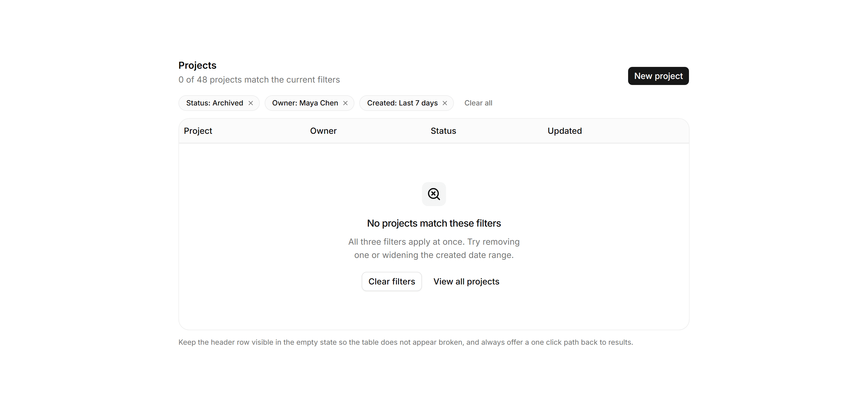
Task: Click the Clear filters button
Action: point(392,281)
